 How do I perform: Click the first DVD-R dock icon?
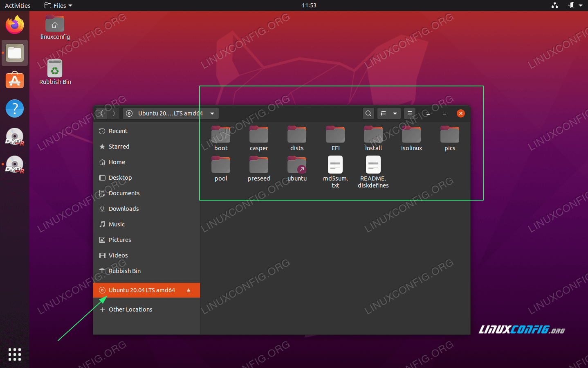click(x=15, y=137)
